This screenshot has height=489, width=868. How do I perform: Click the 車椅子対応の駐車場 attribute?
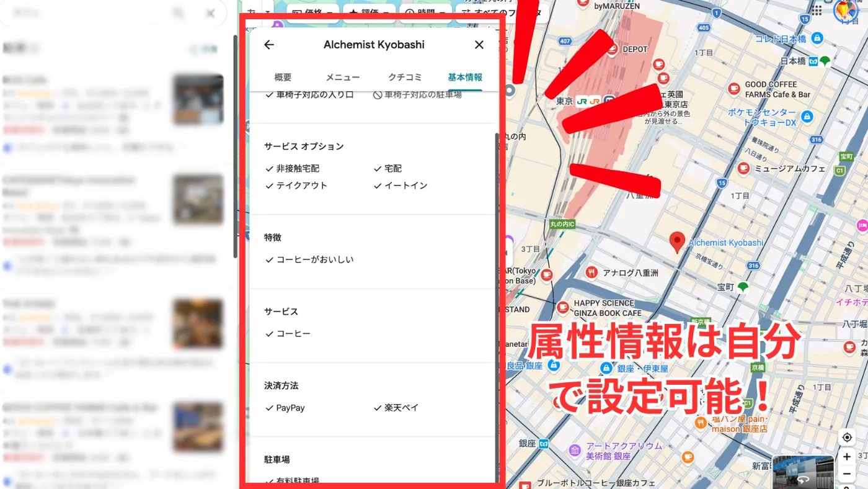point(417,95)
